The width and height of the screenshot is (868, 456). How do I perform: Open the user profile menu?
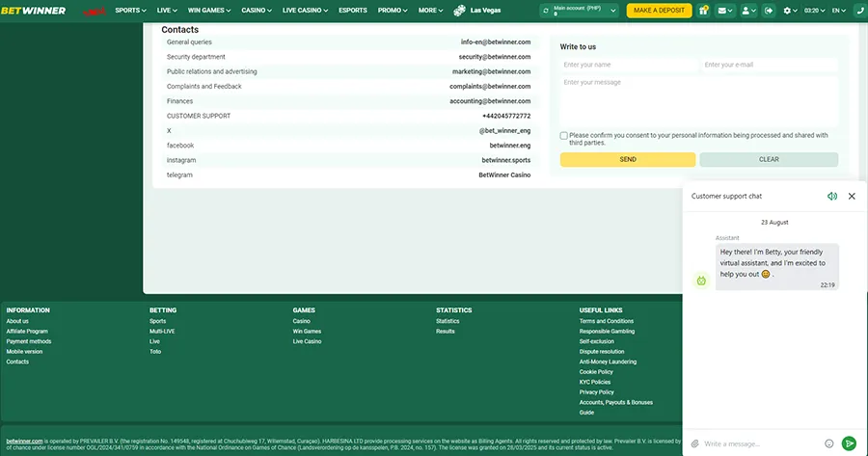coord(748,11)
